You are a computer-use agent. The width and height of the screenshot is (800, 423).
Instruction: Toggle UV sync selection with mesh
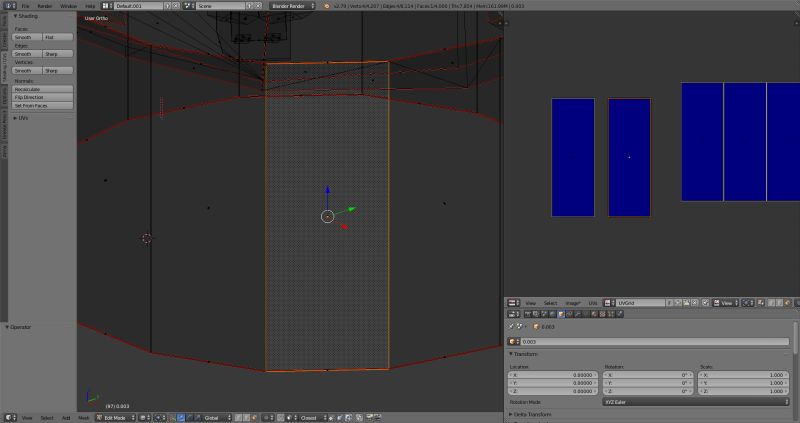tap(761, 303)
